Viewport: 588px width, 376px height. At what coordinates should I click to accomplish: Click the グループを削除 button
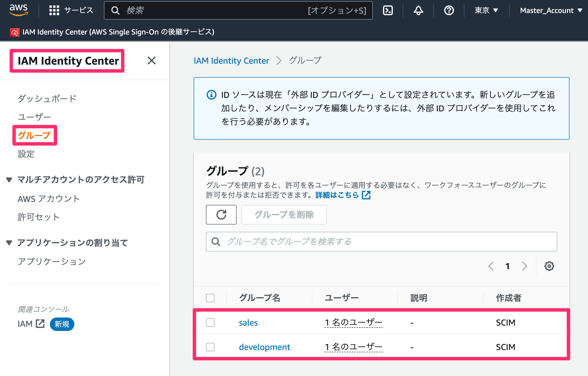pyautogui.click(x=284, y=214)
